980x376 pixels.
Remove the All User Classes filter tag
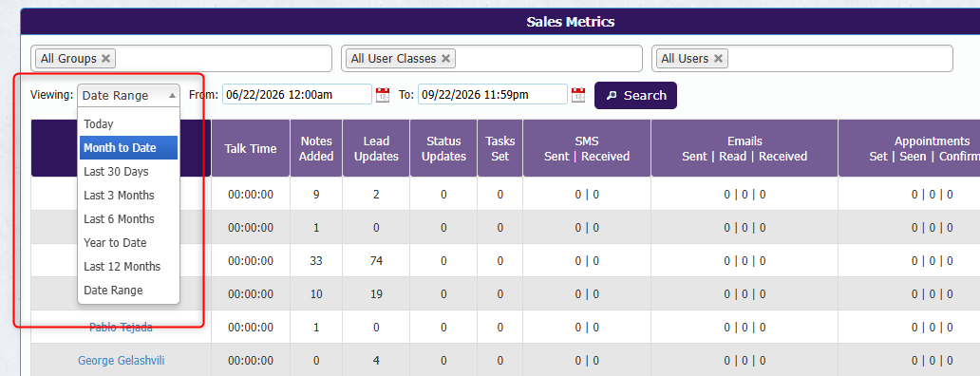click(445, 58)
